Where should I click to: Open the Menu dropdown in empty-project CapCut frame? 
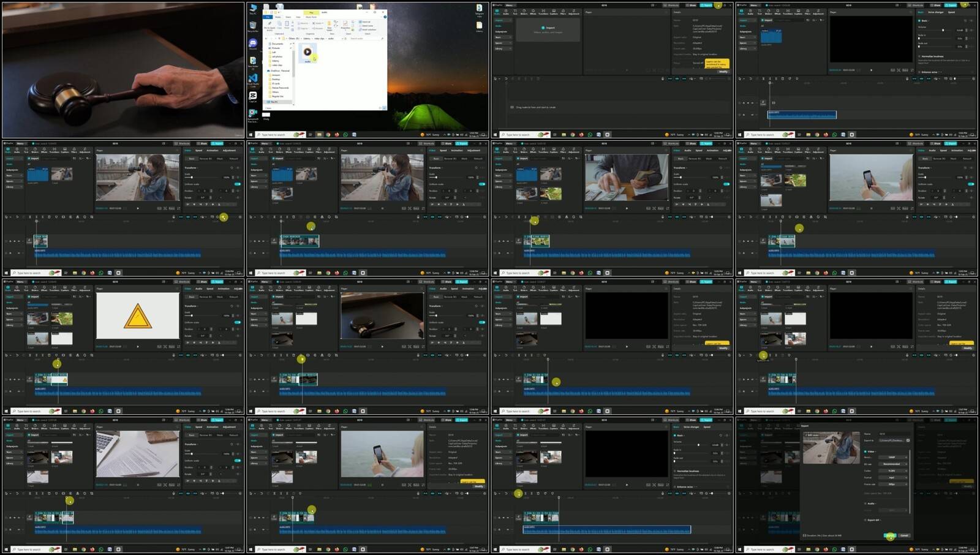point(510,5)
